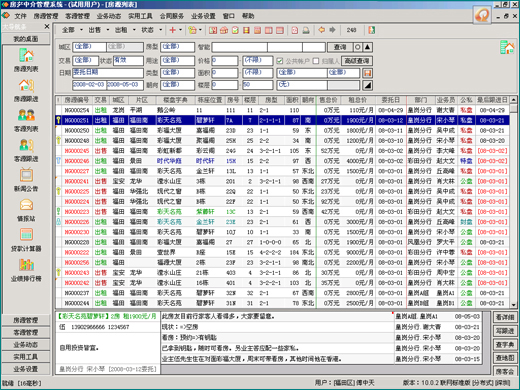The height and width of the screenshot is (390, 520).
Task: Expand the 出售 toolbar dropdown arrow
Action: point(108,30)
